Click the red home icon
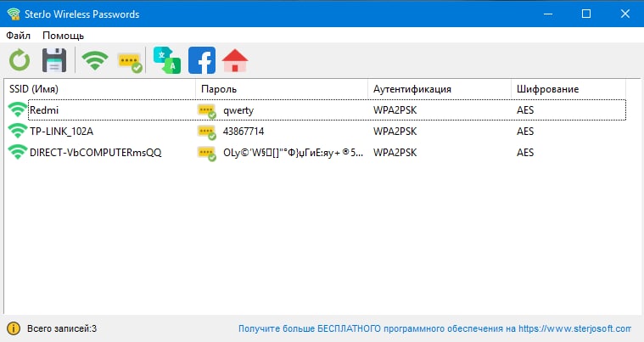This screenshot has height=342, width=644. point(235,60)
